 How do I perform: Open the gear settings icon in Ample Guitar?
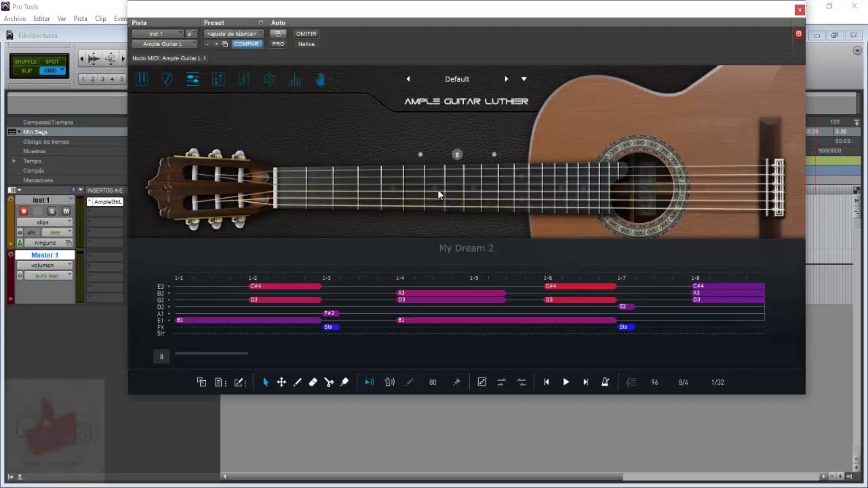tap(269, 79)
